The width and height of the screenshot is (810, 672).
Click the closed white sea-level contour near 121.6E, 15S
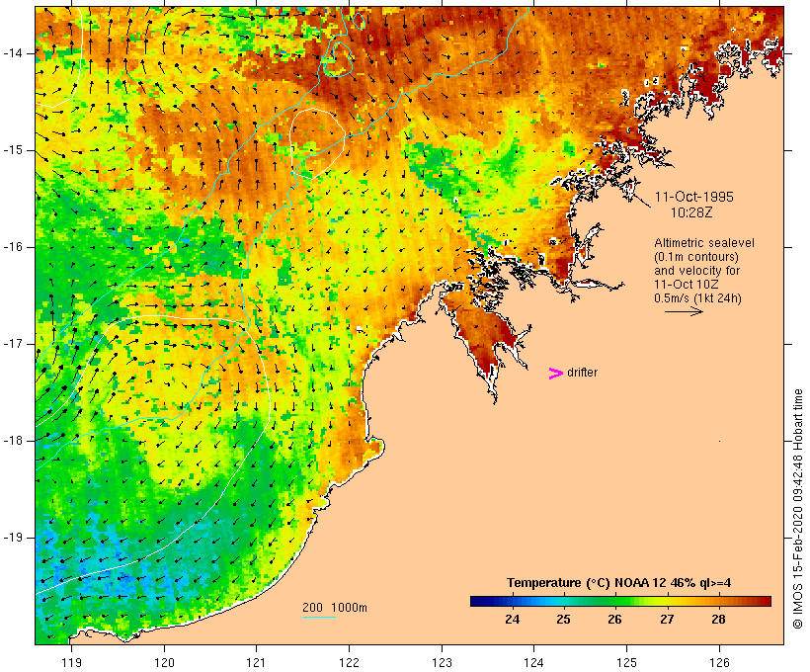point(317,143)
